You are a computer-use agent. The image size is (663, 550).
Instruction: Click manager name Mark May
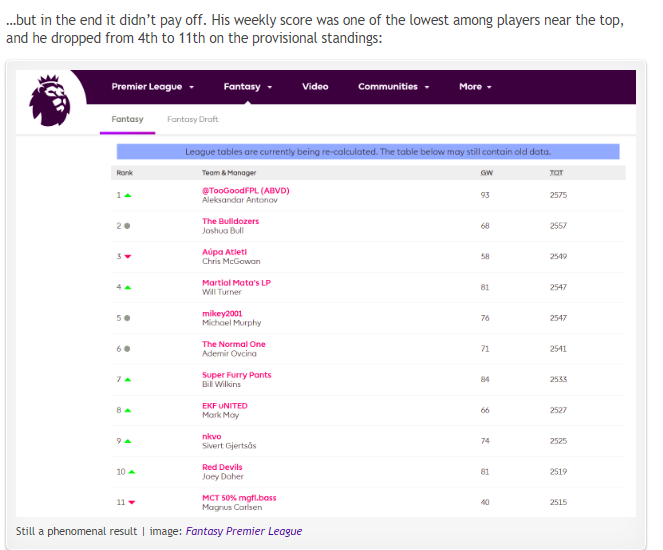click(221, 415)
